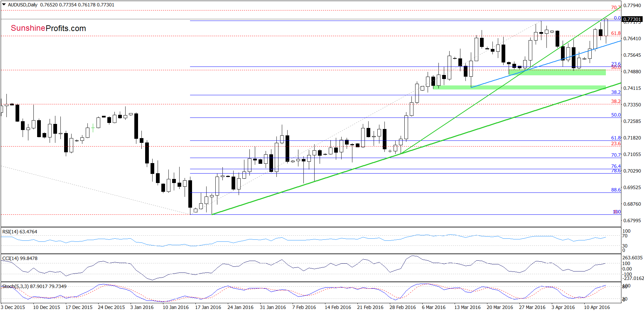Click the 10 Apr 2016 date label
Image resolution: width=644 pixels, height=312 pixels.
pyautogui.click(x=597, y=307)
